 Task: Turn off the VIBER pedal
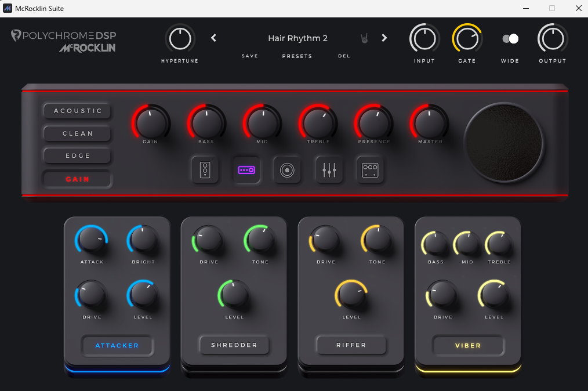pos(468,345)
